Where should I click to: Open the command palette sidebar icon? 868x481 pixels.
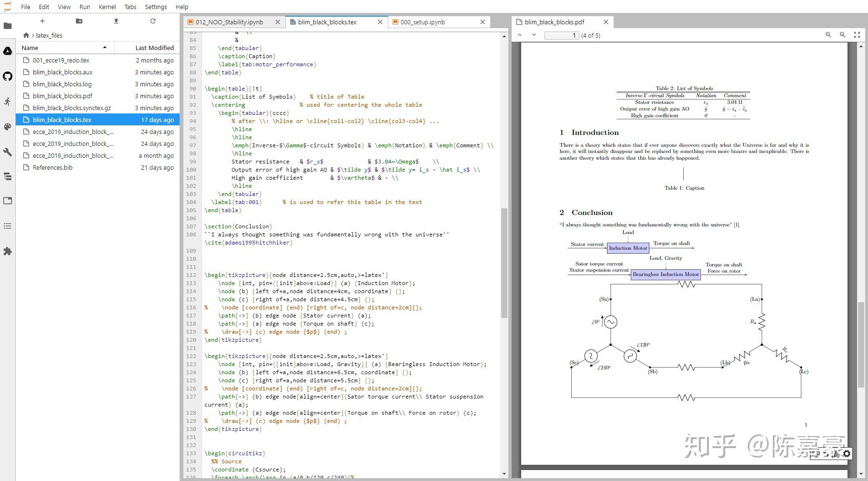coord(8,127)
